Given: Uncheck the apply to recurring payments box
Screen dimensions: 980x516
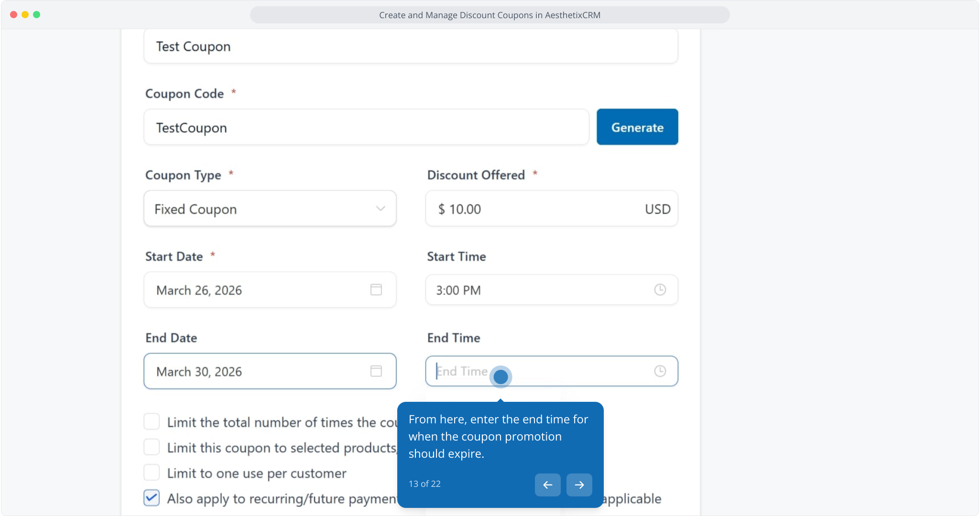Looking at the screenshot, I should (x=152, y=498).
